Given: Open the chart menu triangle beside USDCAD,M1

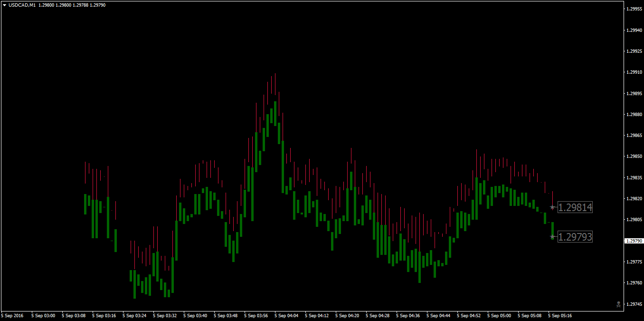Looking at the screenshot, I should 4,5.
